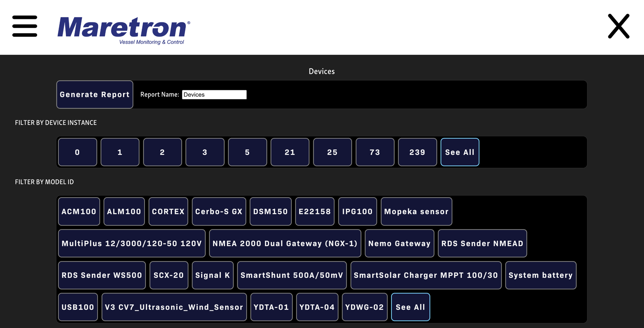Filter by model DSM150
This screenshot has width=644, height=328.
(x=270, y=211)
